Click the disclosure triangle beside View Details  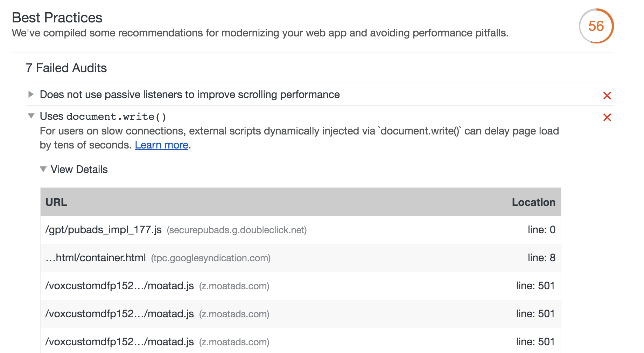click(x=43, y=169)
